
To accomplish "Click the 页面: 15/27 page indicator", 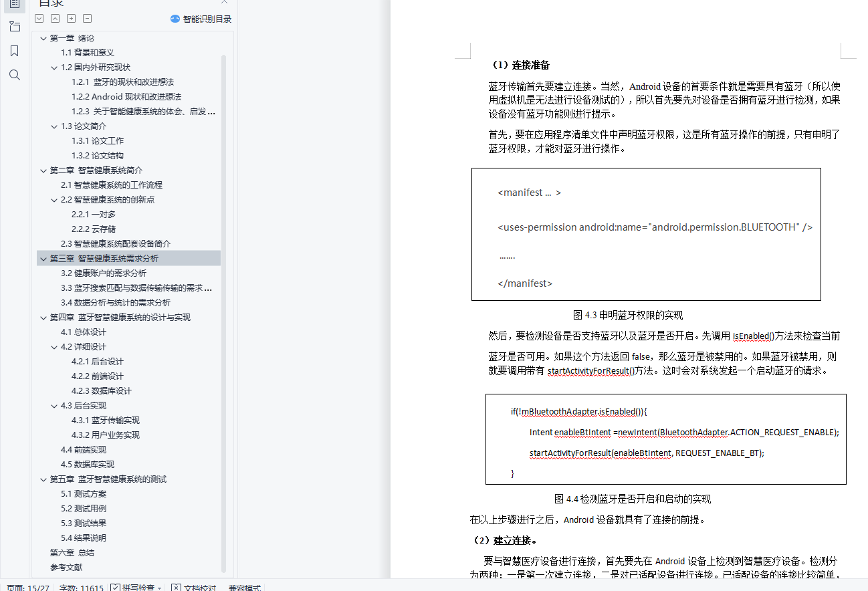I will coord(28,588).
